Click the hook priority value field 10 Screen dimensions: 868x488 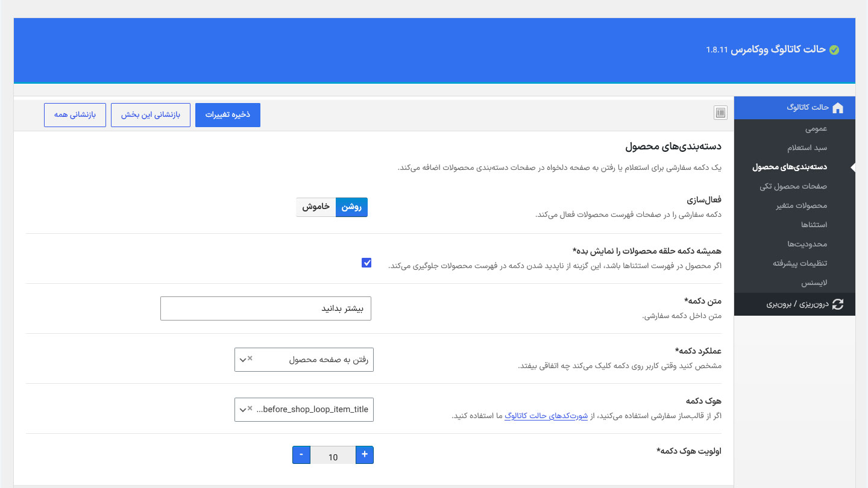click(333, 455)
